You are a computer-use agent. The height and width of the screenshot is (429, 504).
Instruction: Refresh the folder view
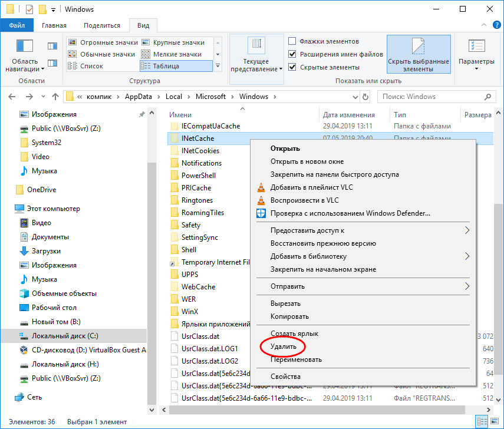365,97
